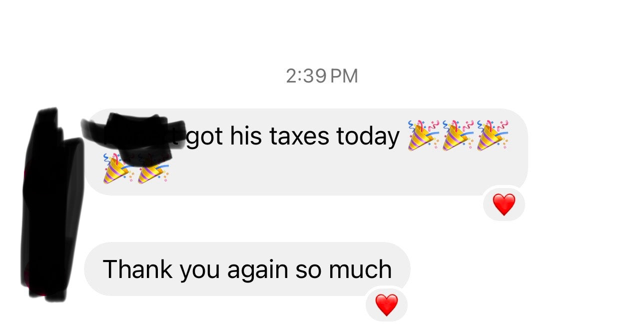Tap the heart reaction under the thank-you message
This screenshot has height=329, width=644.
(x=386, y=304)
